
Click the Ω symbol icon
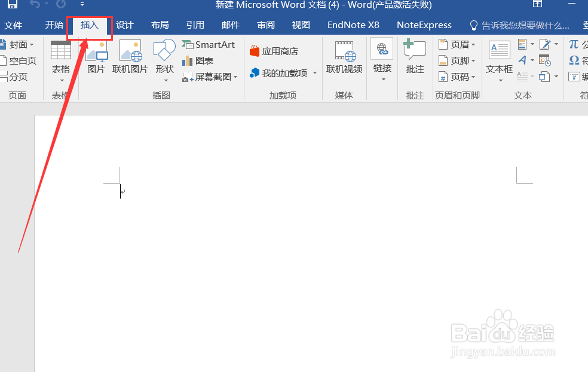[574, 60]
